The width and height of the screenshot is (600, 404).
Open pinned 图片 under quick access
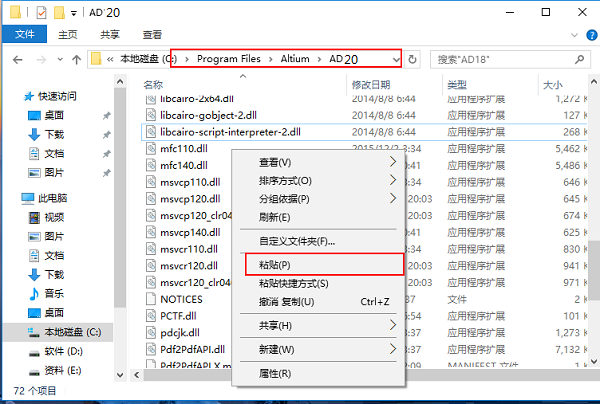[x=54, y=173]
